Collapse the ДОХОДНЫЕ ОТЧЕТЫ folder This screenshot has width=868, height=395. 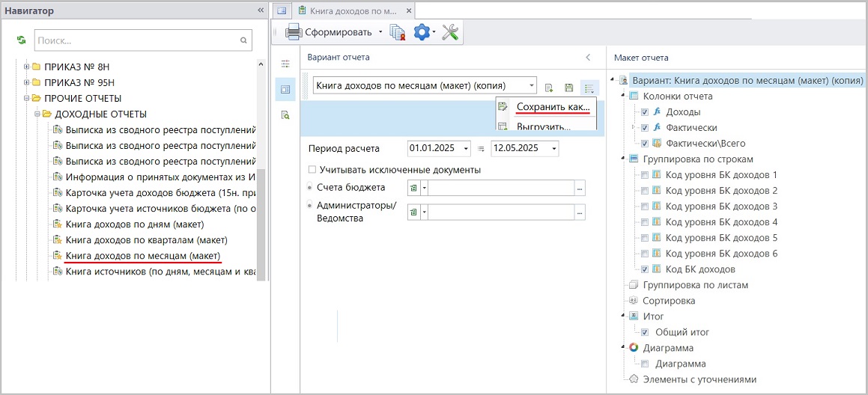coord(37,114)
